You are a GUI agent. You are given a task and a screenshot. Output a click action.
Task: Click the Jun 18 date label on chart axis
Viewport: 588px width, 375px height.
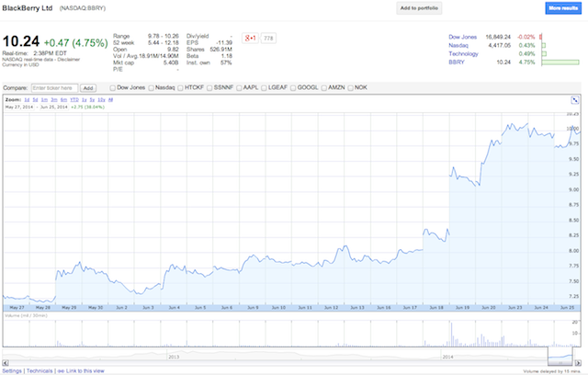click(436, 308)
